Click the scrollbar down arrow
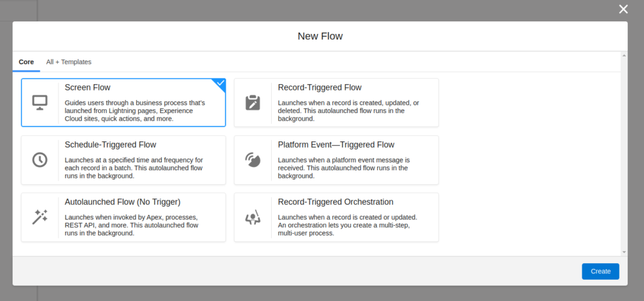644x301 pixels. pyautogui.click(x=624, y=252)
